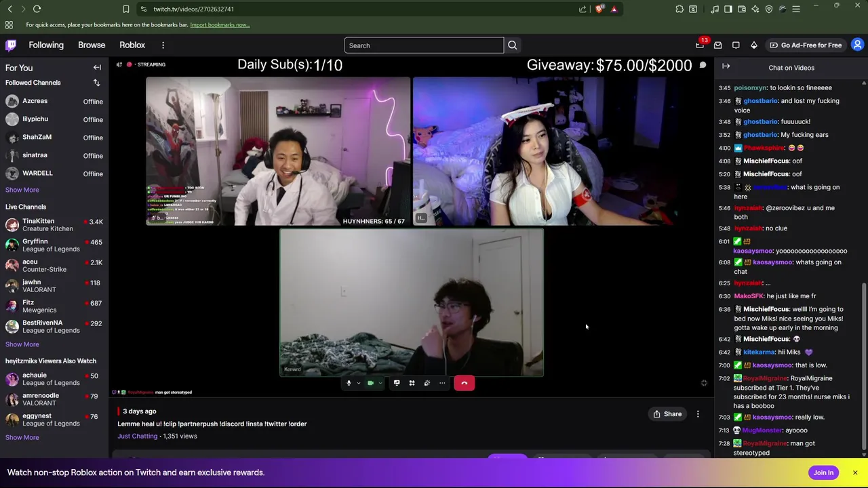Open the apps grid icon in the bookmarks bar
868x488 pixels.
point(9,25)
